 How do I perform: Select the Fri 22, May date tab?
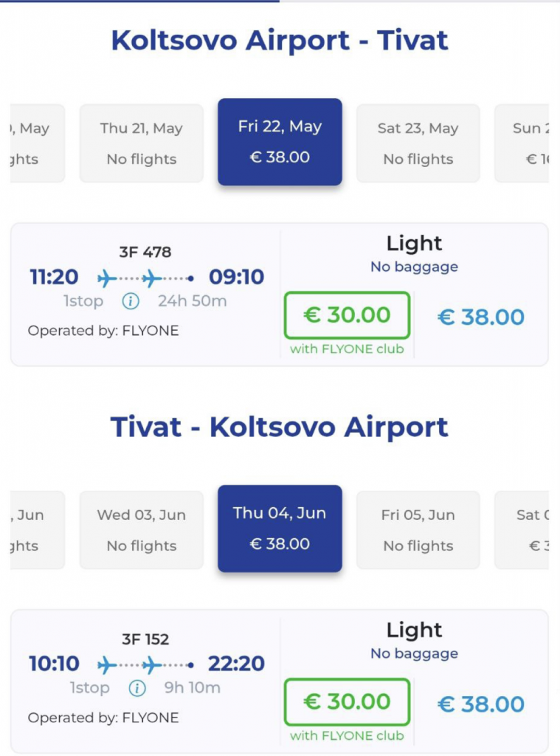tap(280, 142)
